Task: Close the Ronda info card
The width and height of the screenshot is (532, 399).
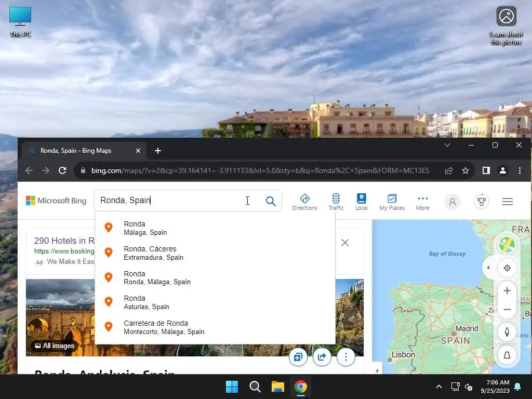Action: pyautogui.click(x=345, y=243)
